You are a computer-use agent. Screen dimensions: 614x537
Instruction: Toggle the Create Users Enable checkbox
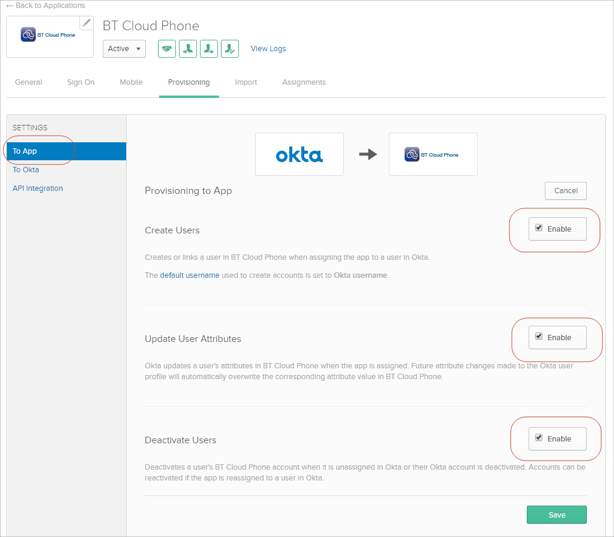click(539, 228)
